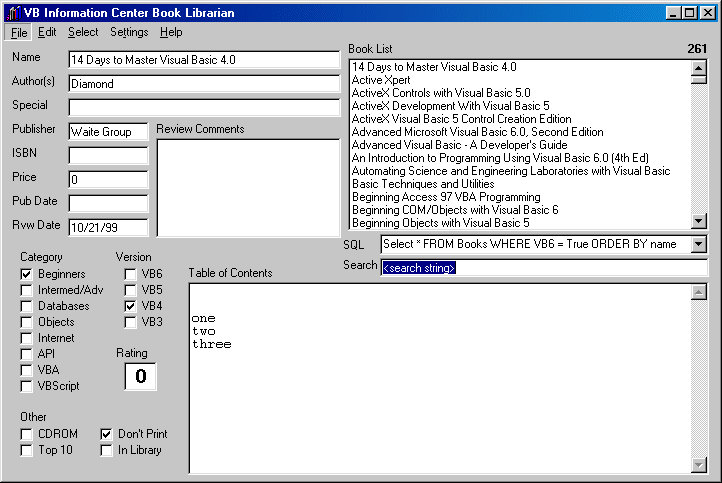This screenshot has height=483, width=722.
Task: Click the SQL query combo box text
Action: coord(536,244)
